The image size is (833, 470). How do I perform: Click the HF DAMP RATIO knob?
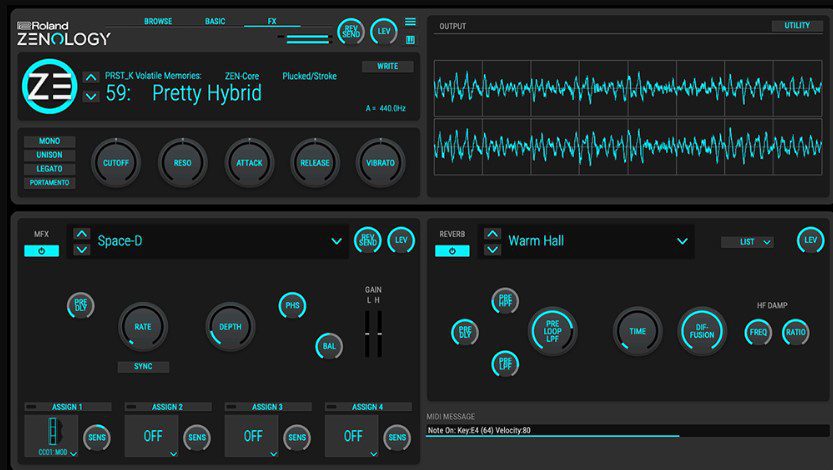796,332
